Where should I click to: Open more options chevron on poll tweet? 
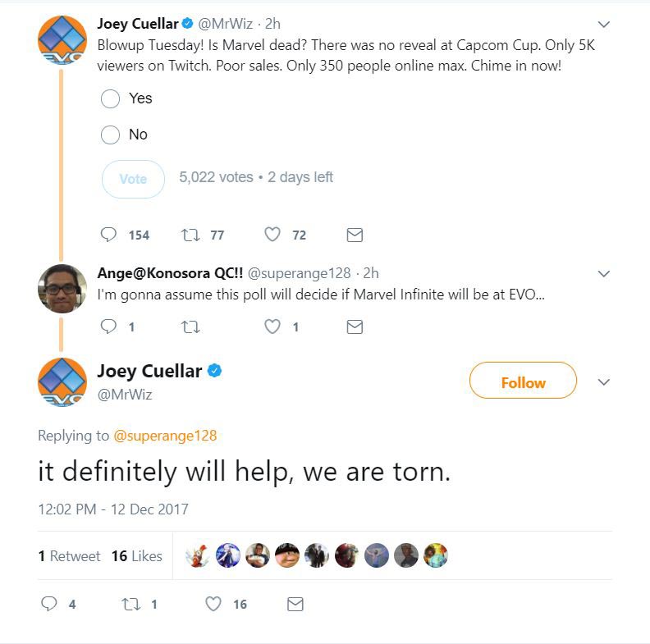(603, 24)
